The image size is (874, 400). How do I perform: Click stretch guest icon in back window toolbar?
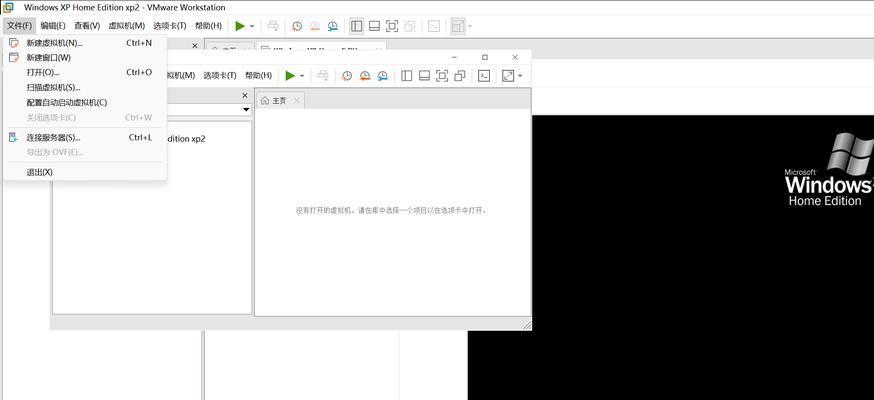tap(458, 26)
